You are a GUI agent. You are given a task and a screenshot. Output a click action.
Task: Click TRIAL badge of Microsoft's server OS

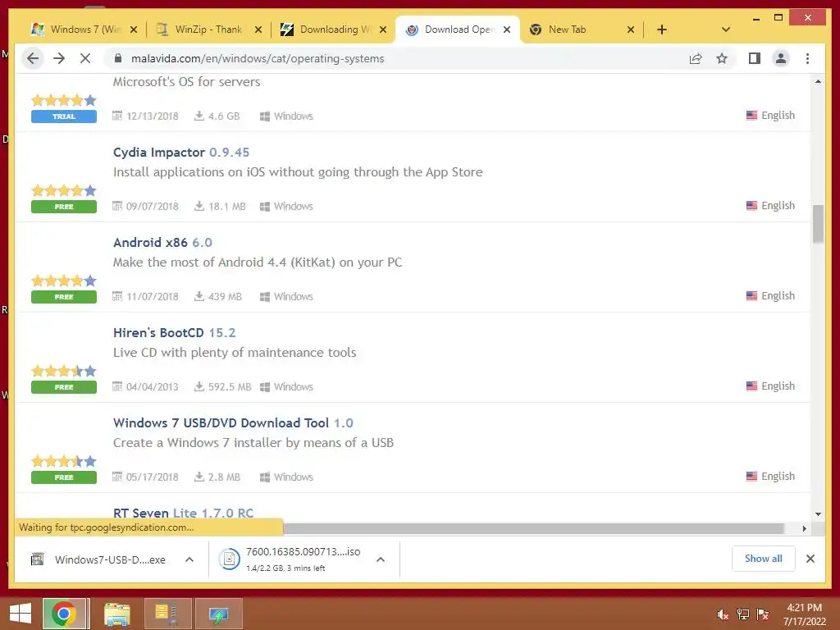[64, 116]
